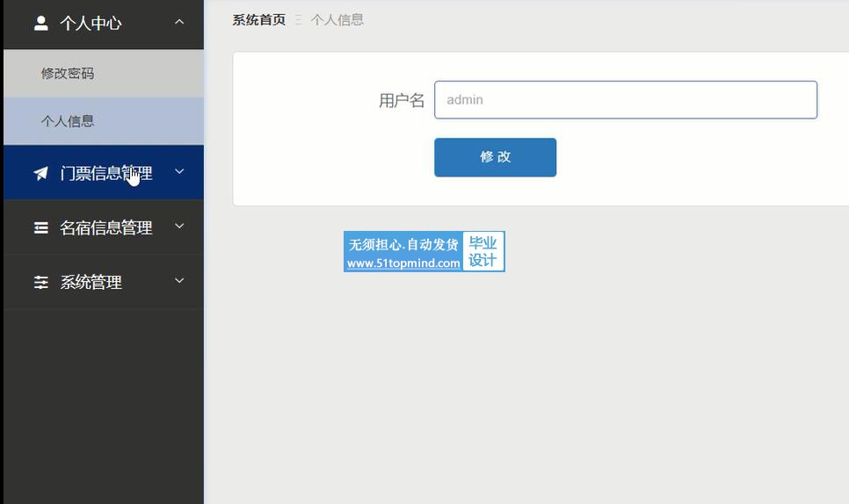Image resolution: width=849 pixels, height=504 pixels.
Task: Click the sliders icon beside 系统管理
Action: (40, 282)
